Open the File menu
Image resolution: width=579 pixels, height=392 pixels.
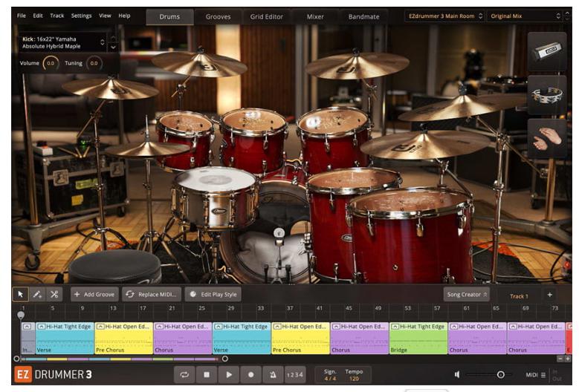pos(22,16)
